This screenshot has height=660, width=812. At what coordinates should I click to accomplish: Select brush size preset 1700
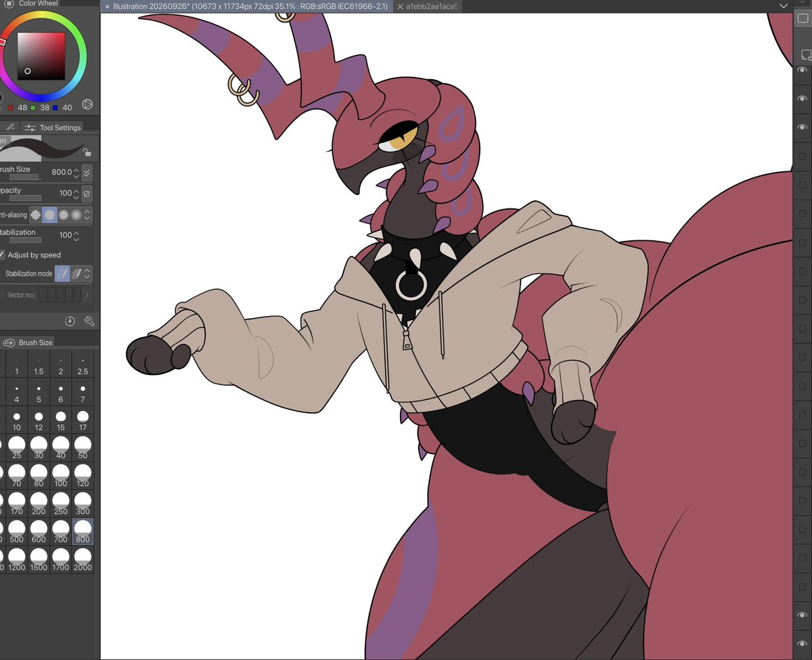pyautogui.click(x=61, y=560)
